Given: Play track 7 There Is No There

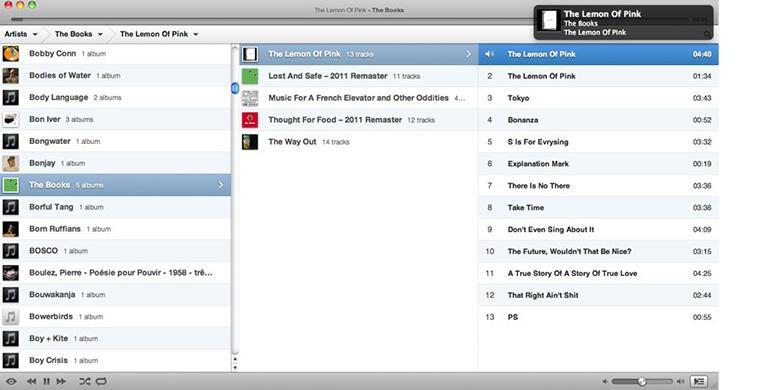Looking at the screenshot, I should pyautogui.click(x=598, y=186).
